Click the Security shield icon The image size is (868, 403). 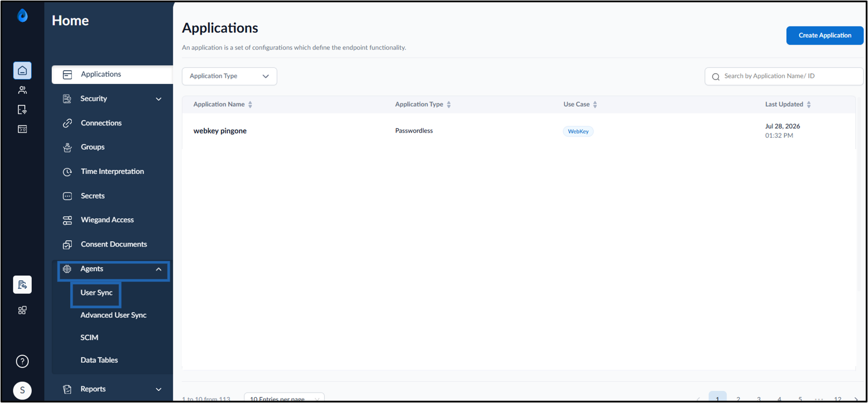pyautogui.click(x=67, y=98)
